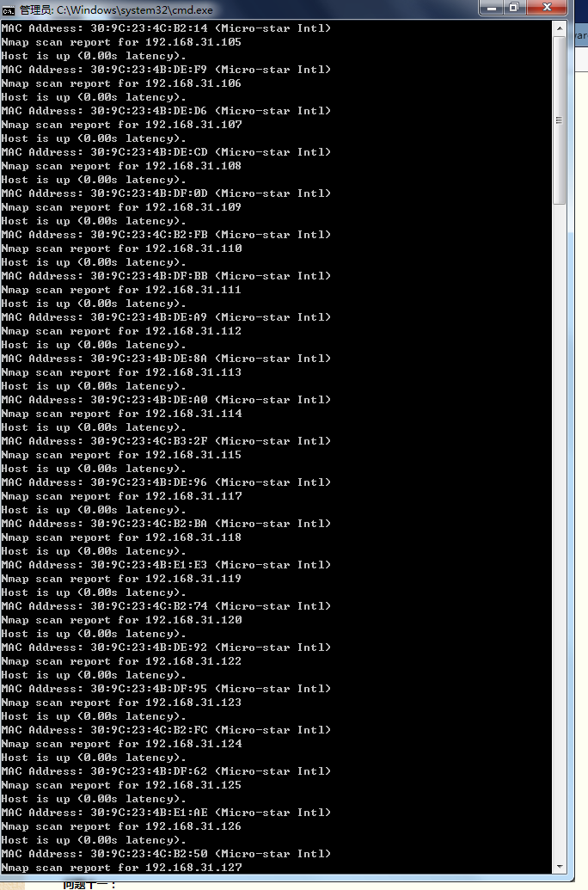Click the scrollbar up arrow
This screenshot has width=588, height=890.
[560, 28]
